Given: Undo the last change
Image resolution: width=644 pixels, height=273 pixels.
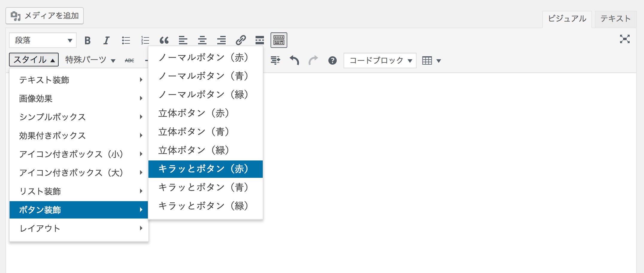Looking at the screenshot, I should coord(294,60).
